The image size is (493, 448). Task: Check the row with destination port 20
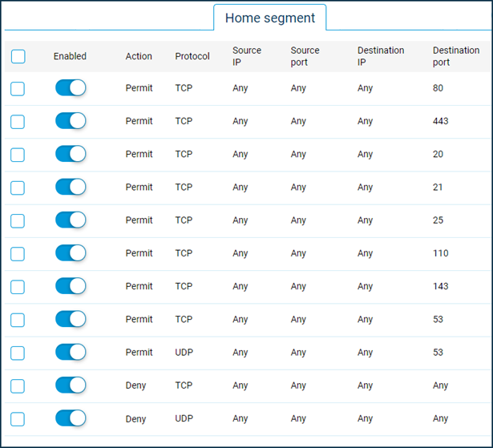[18, 155]
